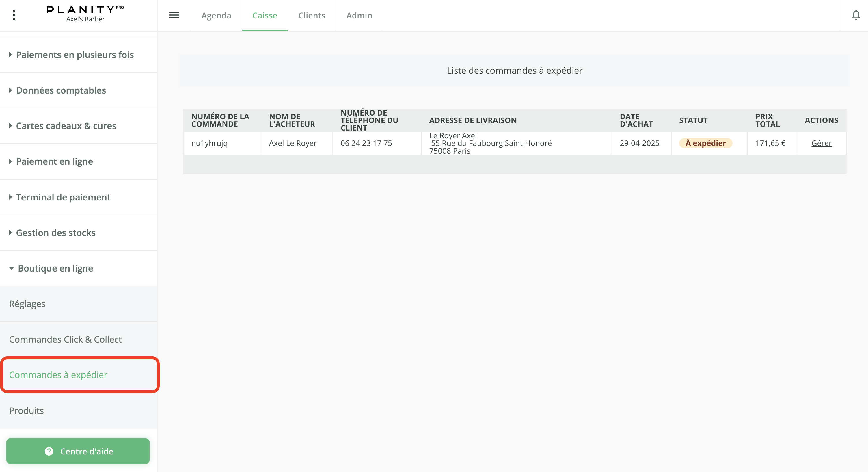The width and height of the screenshot is (868, 472).
Task: Toggle the hamburger sidebar menu
Action: (x=174, y=15)
